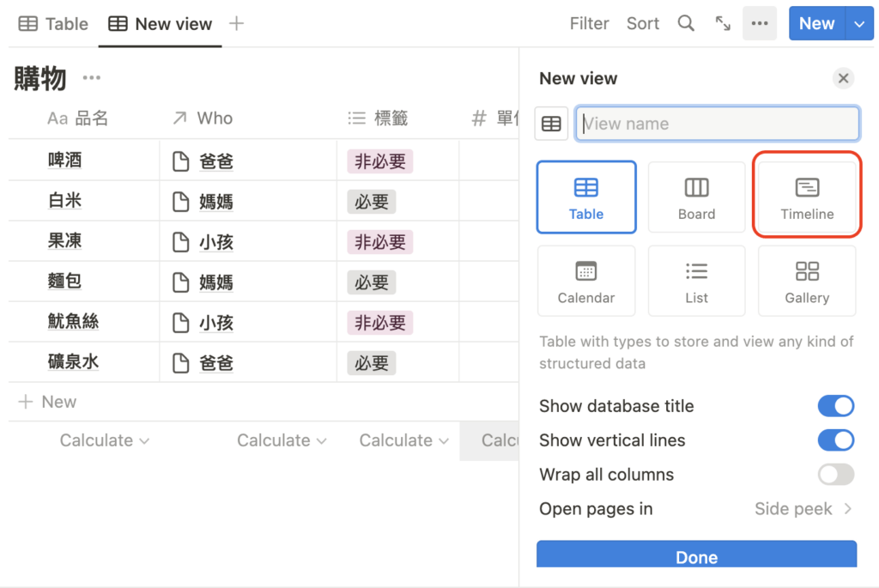Switch to the Table tab
The image size is (879, 588).
53,24
